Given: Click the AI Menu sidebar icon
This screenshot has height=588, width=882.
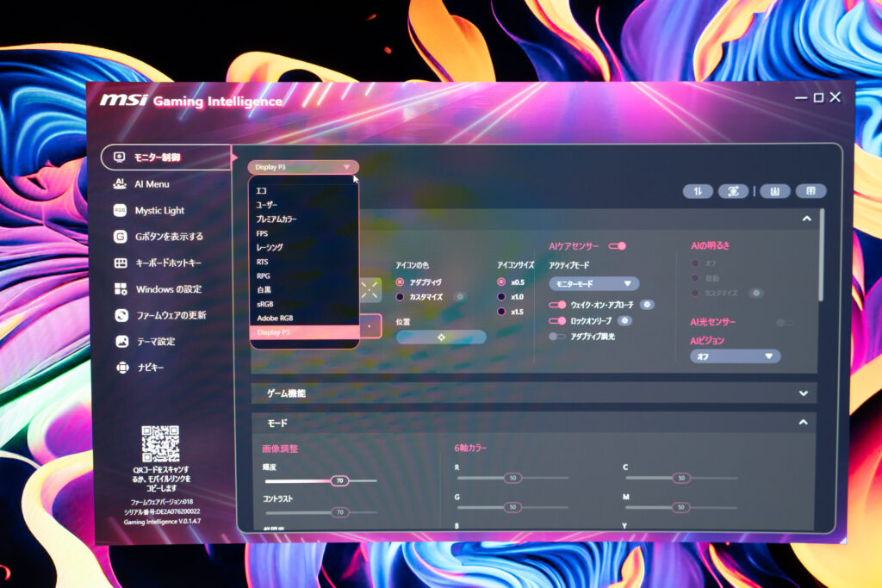Looking at the screenshot, I should pyautogui.click(x=120, y=183).
